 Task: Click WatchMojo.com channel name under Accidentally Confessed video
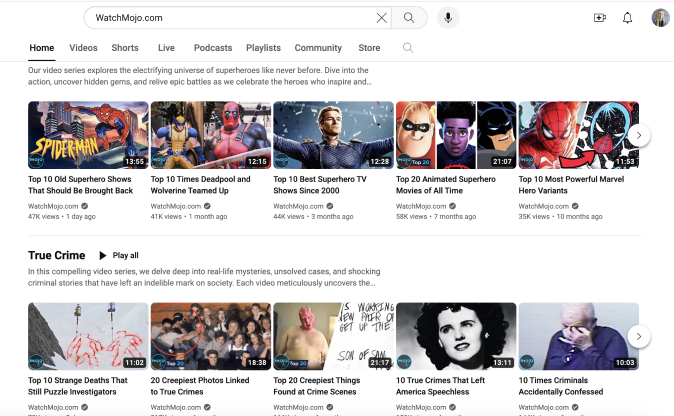coord(543,407)
